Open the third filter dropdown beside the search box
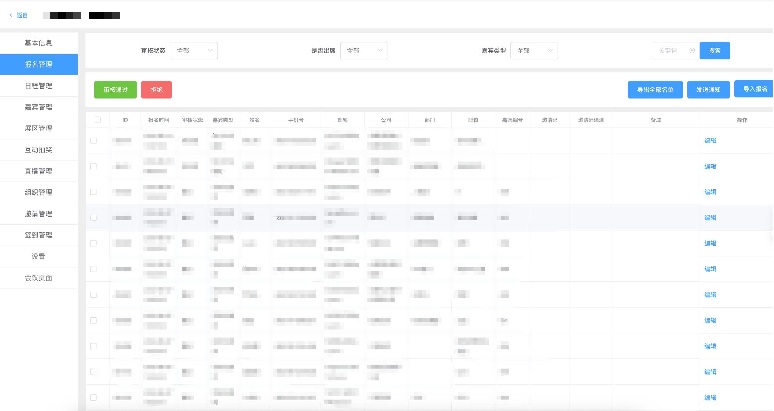The height and width of the screenshot is (411, 774). (x=536, y=49)
